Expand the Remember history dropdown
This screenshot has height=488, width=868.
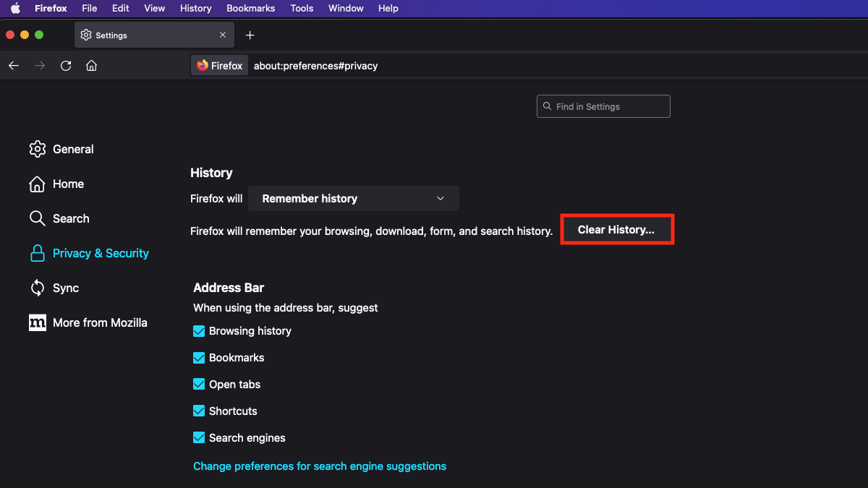coord(353,199)
